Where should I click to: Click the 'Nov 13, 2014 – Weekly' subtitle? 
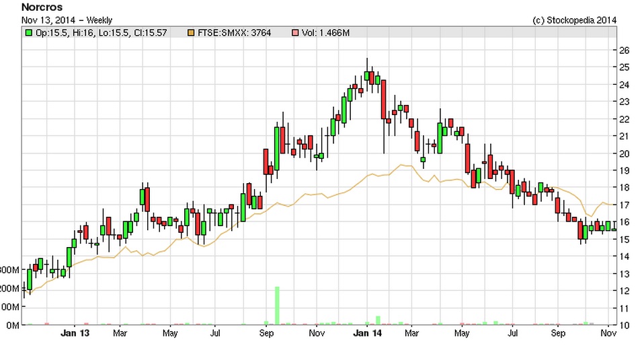(67, 20)
